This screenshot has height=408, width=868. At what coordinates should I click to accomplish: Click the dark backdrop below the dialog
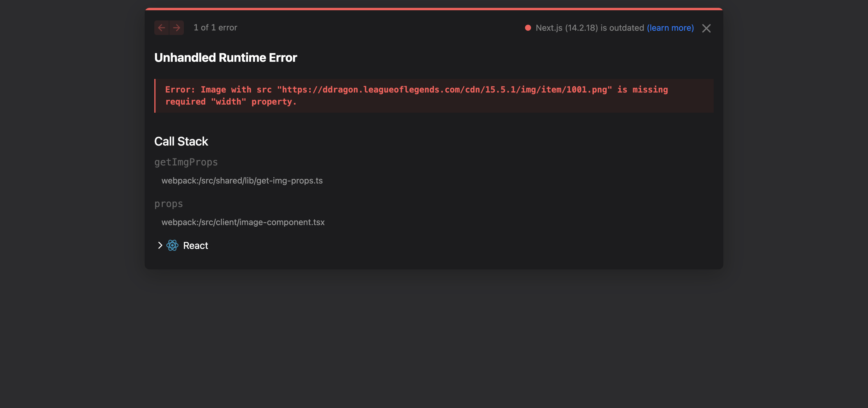434,337
